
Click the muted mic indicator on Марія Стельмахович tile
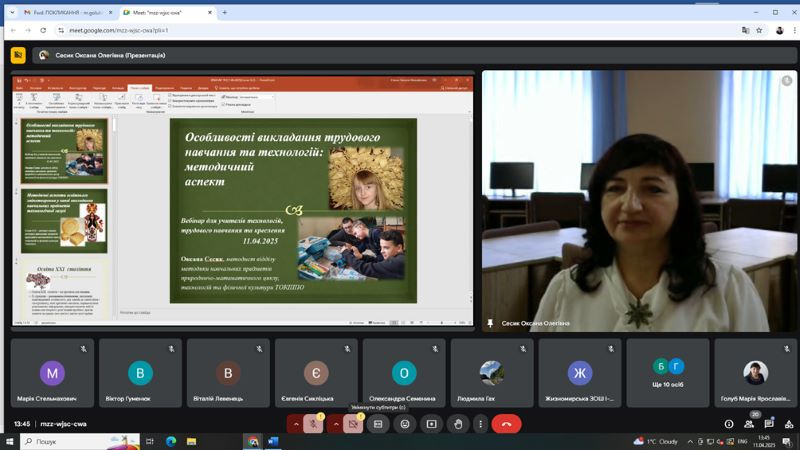pyautogui.click(x=84, y=349)
